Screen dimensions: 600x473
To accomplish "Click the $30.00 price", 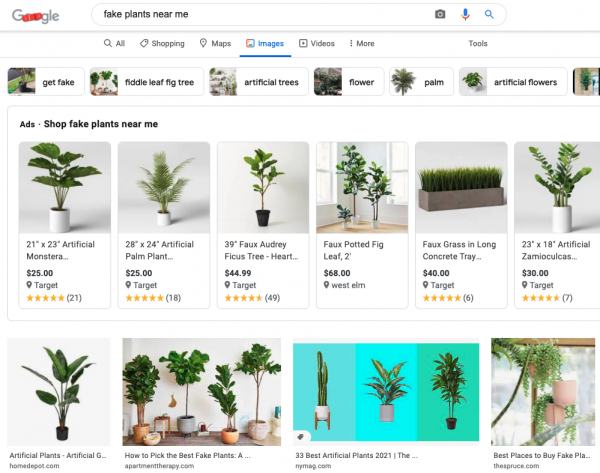I will 535,273.
